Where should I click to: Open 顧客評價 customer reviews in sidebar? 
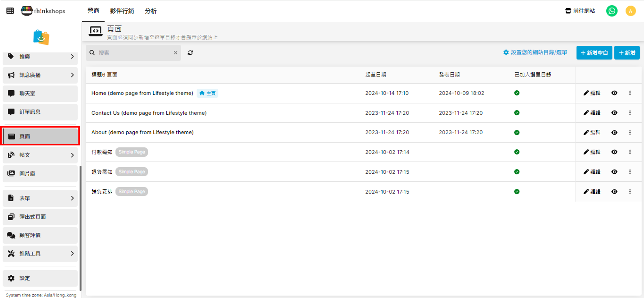(40, 235)
